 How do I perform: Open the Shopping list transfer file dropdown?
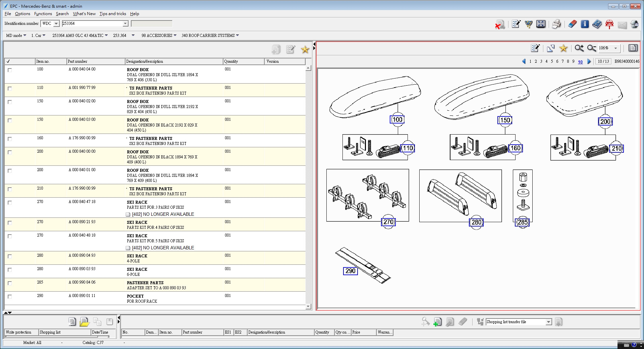[x=548, y=322]
